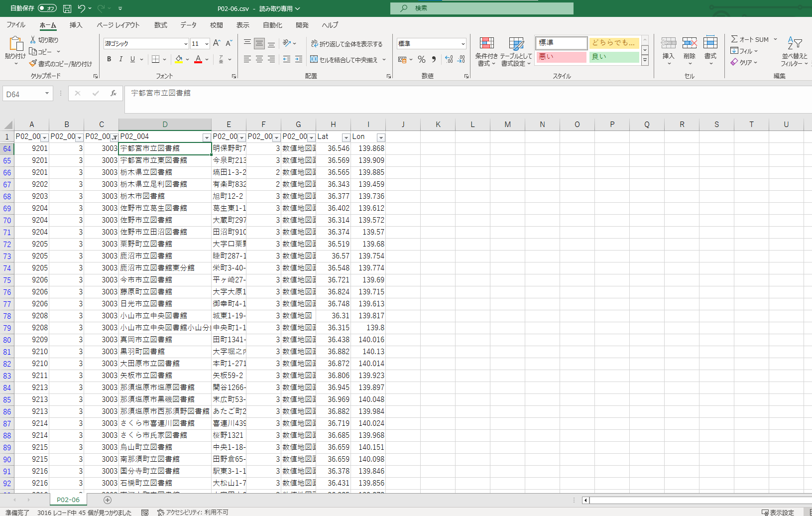Click the cell borders icon
Viewport: 812px width, 516px height.
[155, 59]
